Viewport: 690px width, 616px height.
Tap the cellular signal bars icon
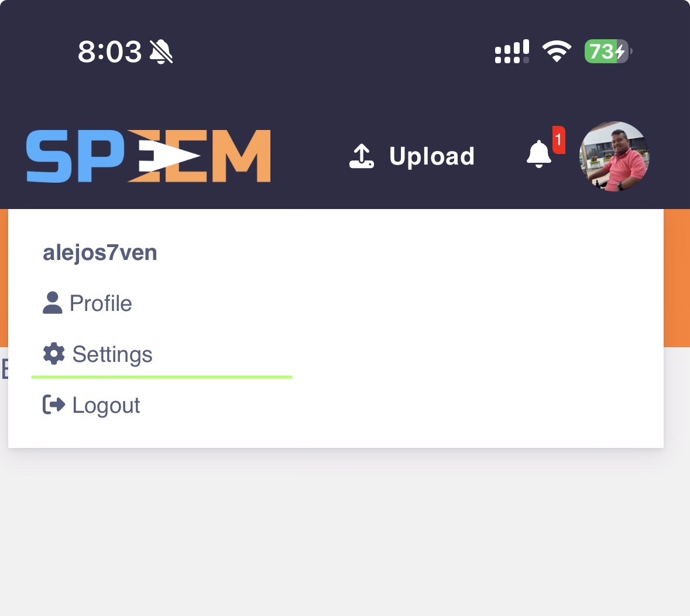512,51
